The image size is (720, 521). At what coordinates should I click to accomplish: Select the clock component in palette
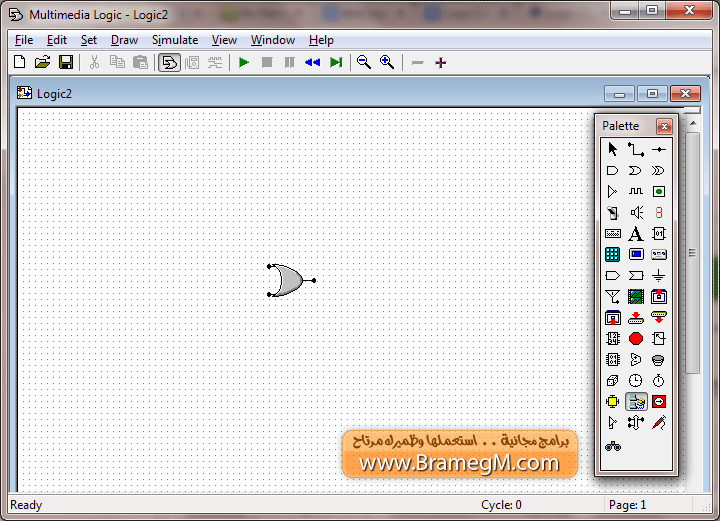(x=636, y=381)
